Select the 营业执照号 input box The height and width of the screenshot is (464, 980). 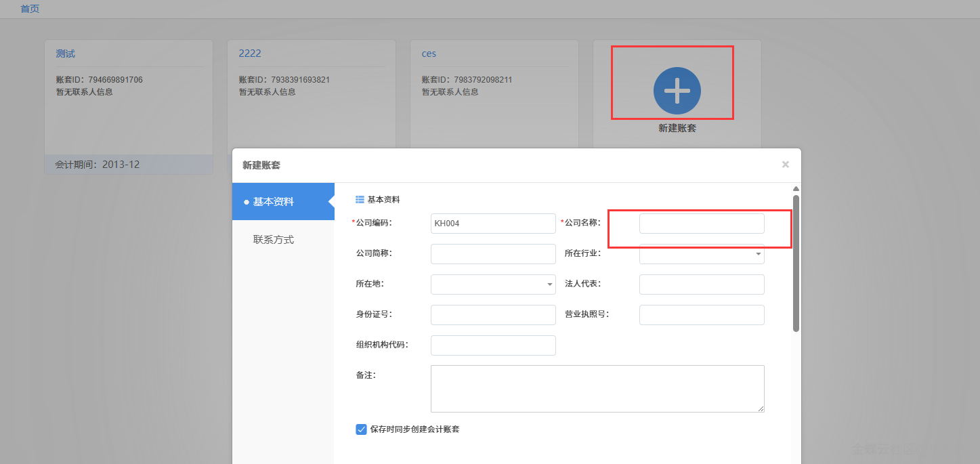coord(702,315)
